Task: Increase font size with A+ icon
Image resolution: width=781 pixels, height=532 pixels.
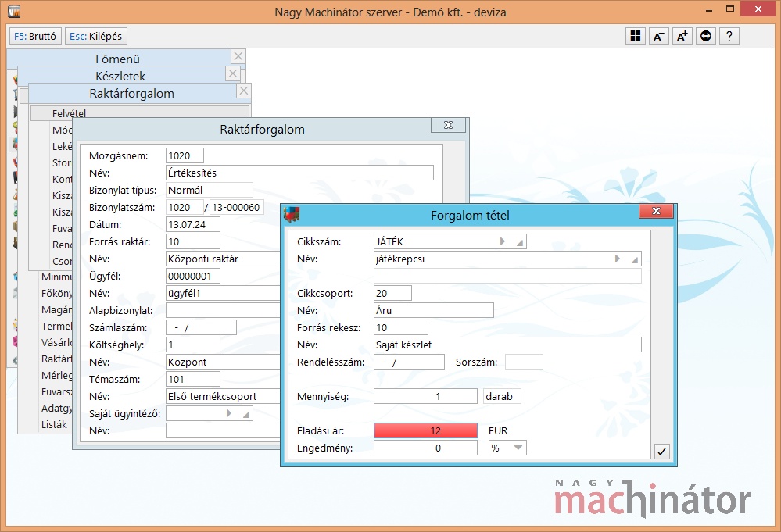Action: click(682, 36)
